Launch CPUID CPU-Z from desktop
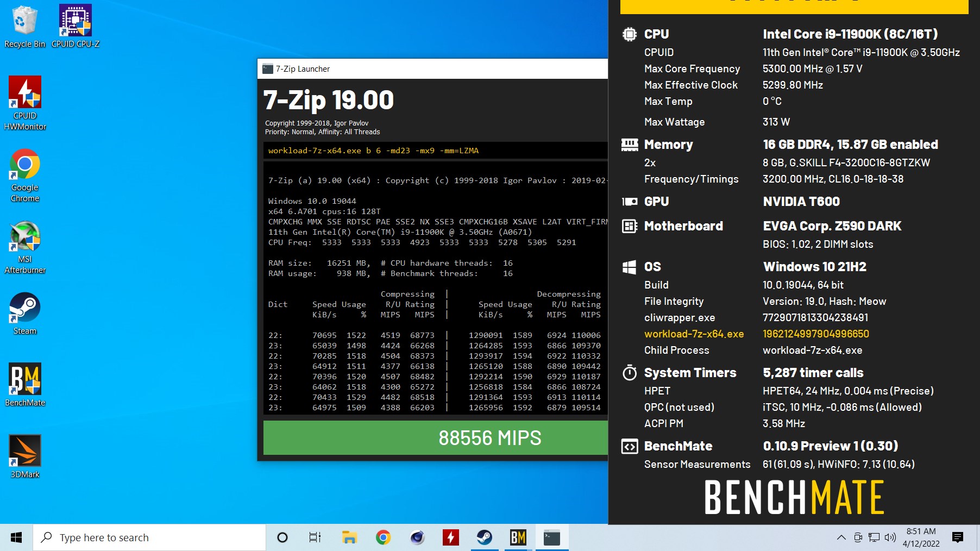Image resolution: width=980 pixels, height=551 pixels. tap(76, 26)
